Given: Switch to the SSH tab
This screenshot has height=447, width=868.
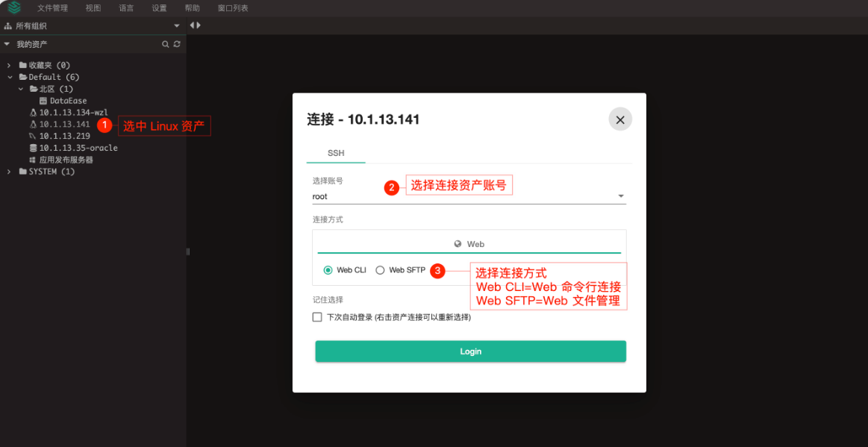Looking at the screenshot, I should click(336, 153).
